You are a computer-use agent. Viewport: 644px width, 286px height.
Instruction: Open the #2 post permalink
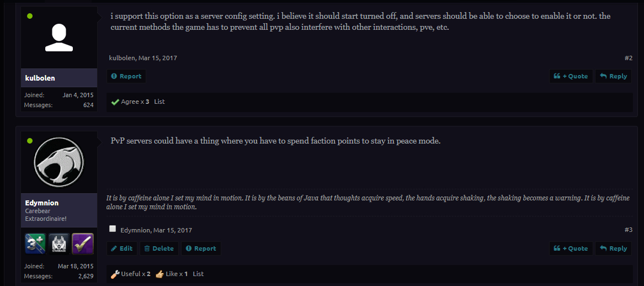pos(628,58)
